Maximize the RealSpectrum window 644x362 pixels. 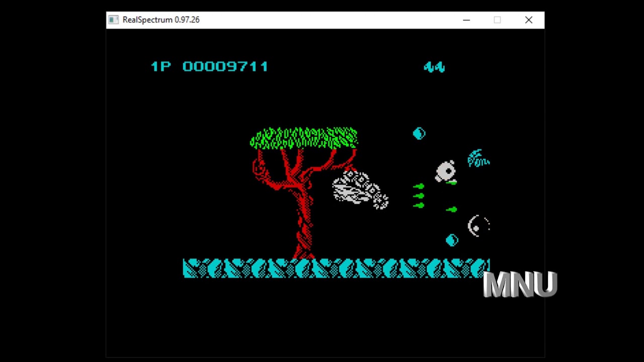click(x=497, y=20)
